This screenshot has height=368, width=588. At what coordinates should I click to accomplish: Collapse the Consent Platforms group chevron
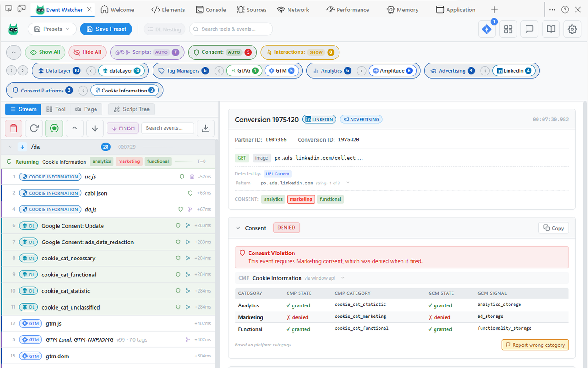pos(83,91)
